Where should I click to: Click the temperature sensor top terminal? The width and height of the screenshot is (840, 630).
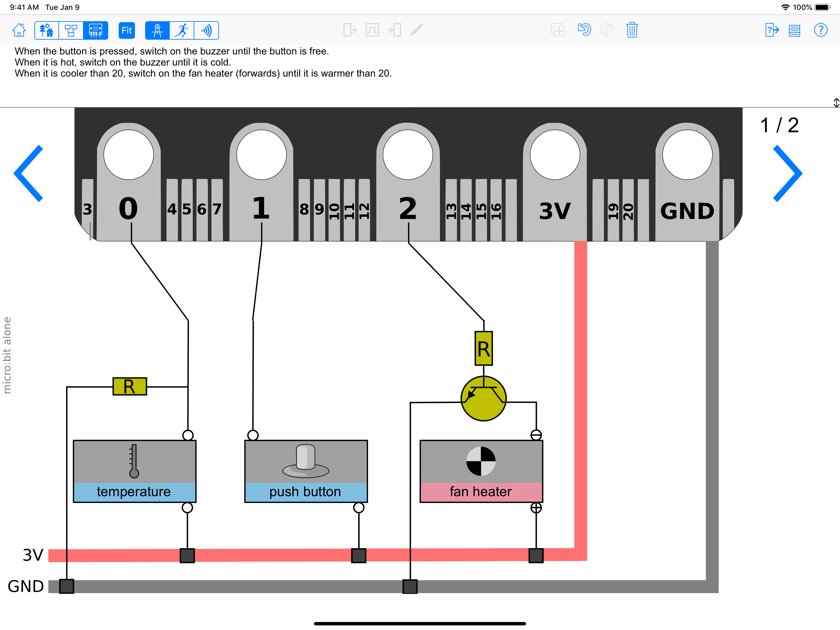188,435
